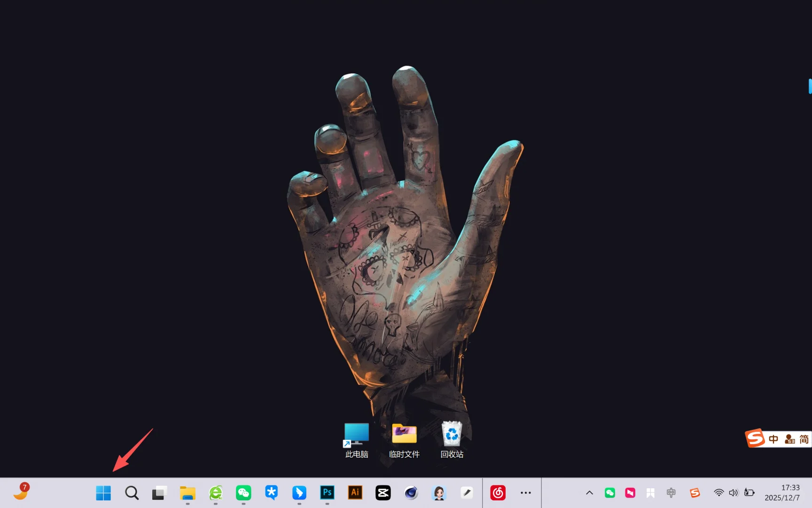The image size is (812, 508).
Task: Open the blue asterisk chat app
Action: point(271,493)
